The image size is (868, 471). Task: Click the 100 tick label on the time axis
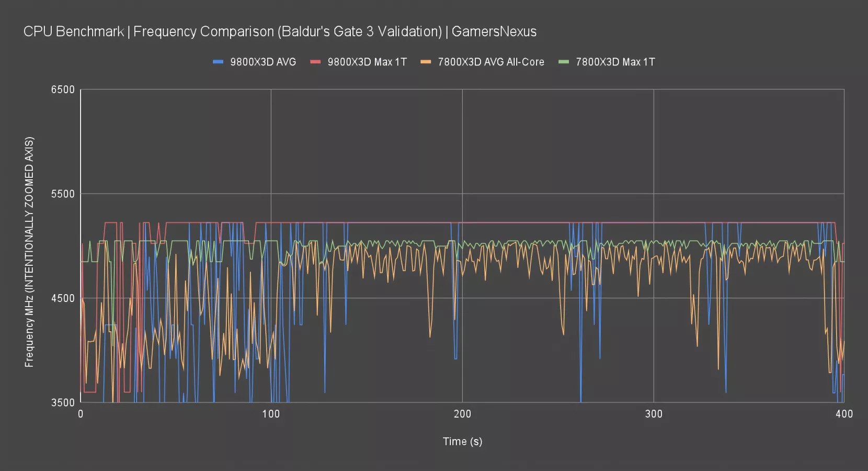(271, 414)
